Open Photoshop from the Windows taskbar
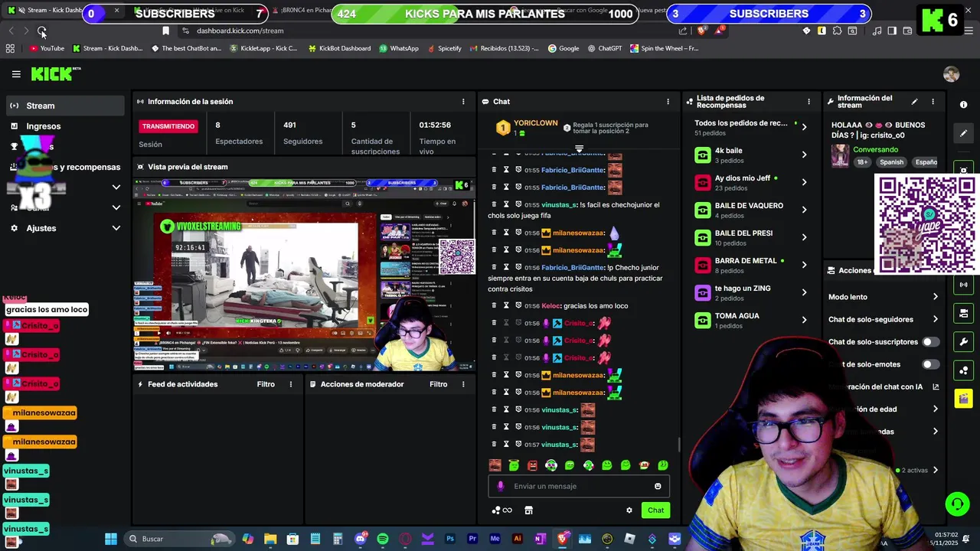 [x=450, y=539]
